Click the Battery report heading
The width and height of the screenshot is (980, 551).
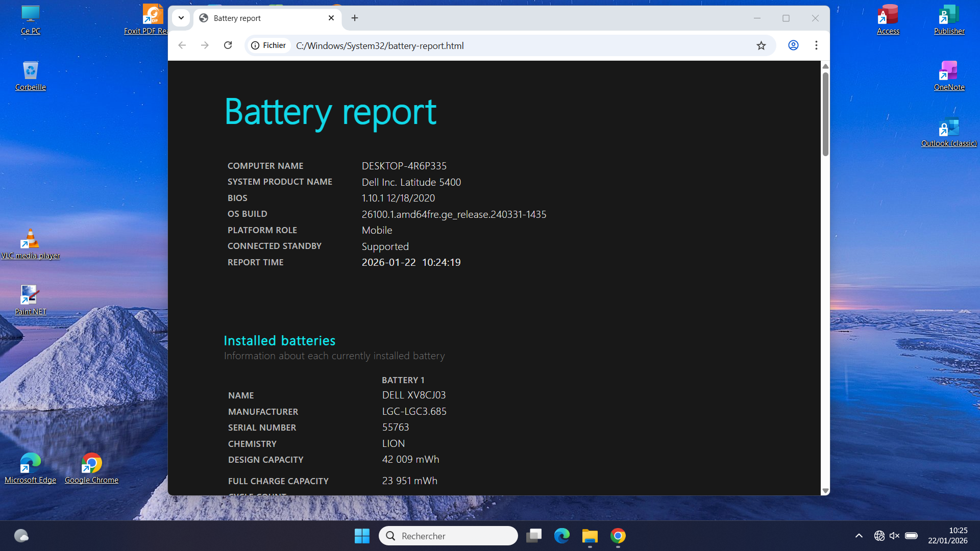tap(331, 112)
